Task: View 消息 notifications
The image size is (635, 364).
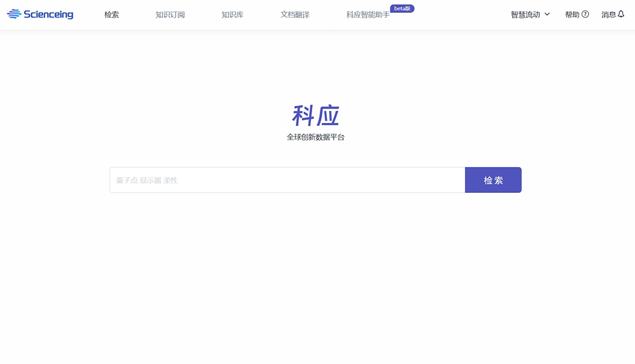Action: coord(609,15)
